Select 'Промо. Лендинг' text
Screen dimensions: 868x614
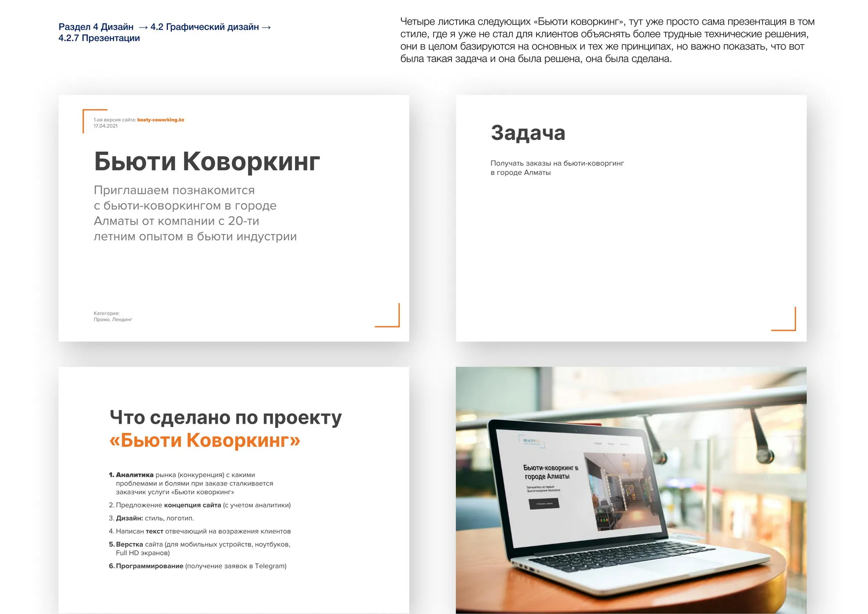[113, 320]
